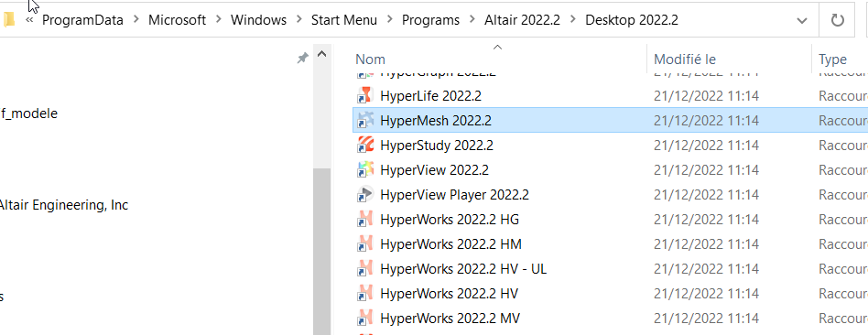The image size is (868, 335).
Task: Click the HyperStudy 2022.2 shortcut icon
Action: coord(364,145)
